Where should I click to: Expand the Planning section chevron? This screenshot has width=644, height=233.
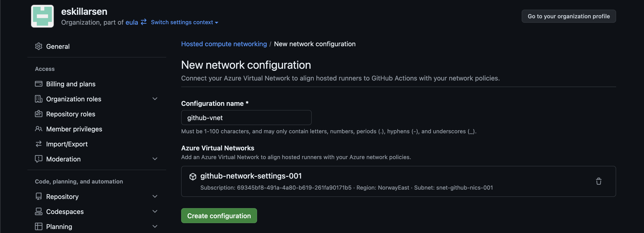(x=155, y=226)
